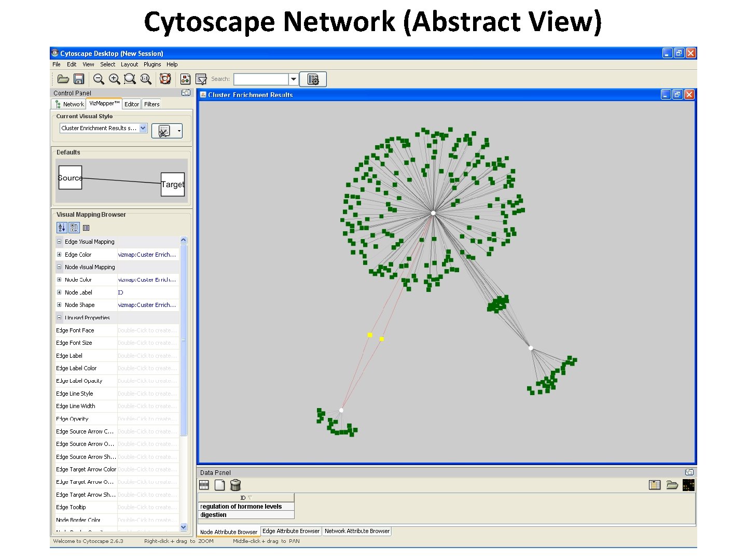
Task: Open help via the lifebuoy icon
Action: pos(165,79)
